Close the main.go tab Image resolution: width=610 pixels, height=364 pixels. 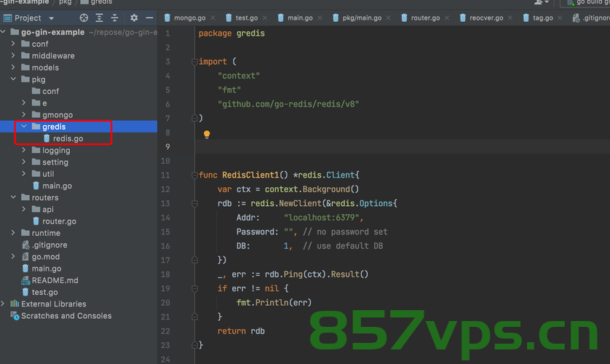pos(320,18)
